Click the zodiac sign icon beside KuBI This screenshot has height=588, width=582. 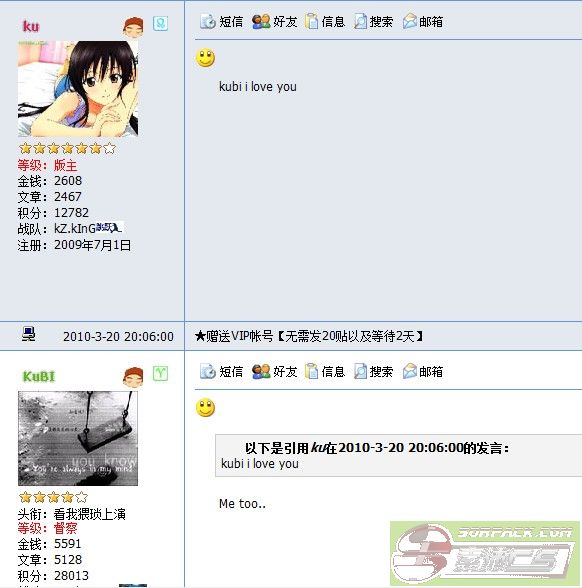(160, 374)
